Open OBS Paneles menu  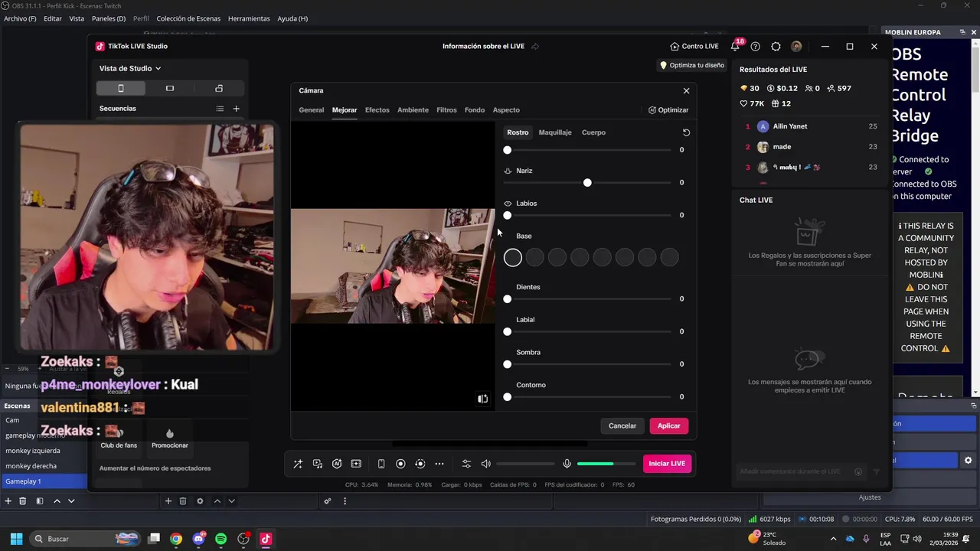point(109,18)
